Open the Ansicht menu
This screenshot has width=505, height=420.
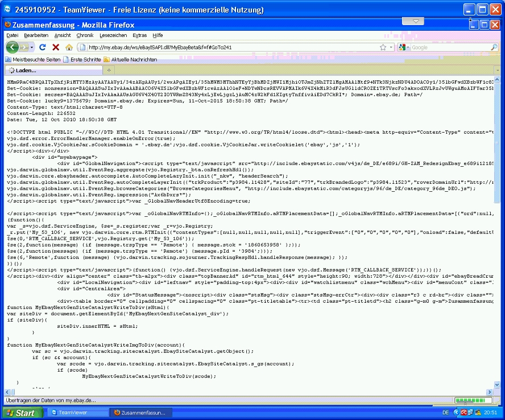tap(63, 35)
